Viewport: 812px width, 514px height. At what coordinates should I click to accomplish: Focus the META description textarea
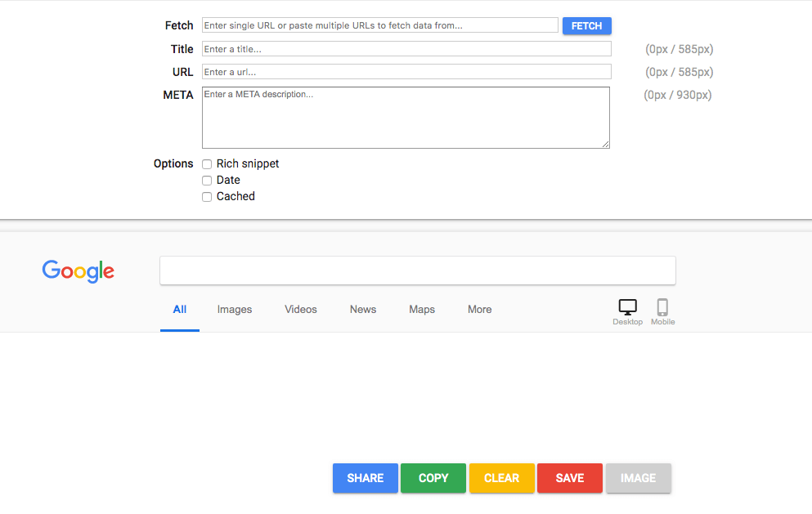pyautogui.click(x=406, y=117)
